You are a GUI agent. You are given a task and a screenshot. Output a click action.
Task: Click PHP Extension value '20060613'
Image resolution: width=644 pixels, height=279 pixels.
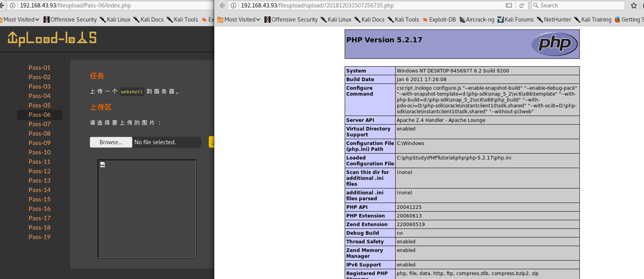pos(409,215)
